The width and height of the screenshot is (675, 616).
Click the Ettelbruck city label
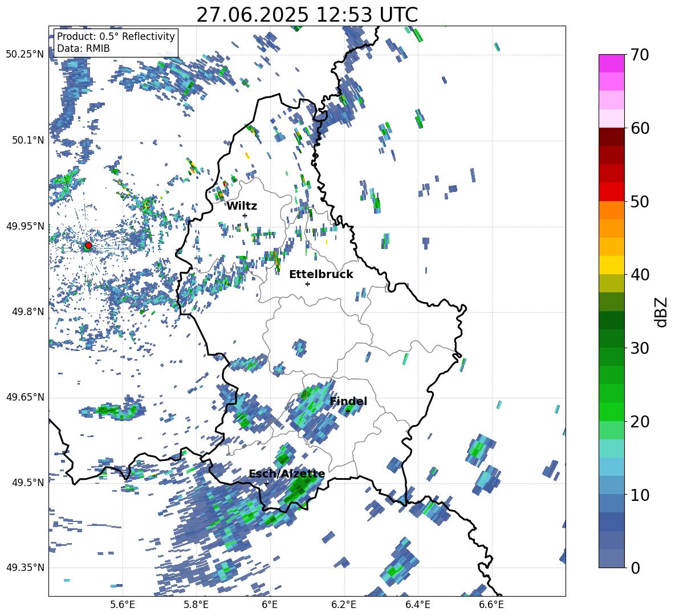pos(321,275)
